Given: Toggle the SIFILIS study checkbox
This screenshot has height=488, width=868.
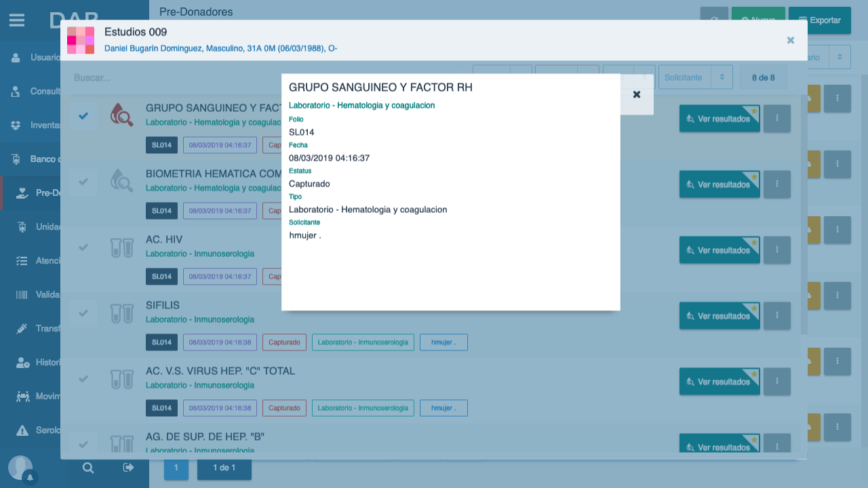Looking at the screenshot, I should pos(83,313).
